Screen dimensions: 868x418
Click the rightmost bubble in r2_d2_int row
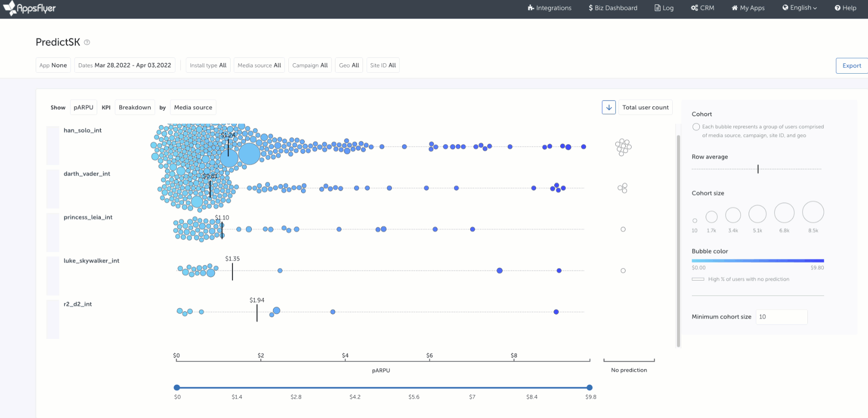click(x=556, y=312)
